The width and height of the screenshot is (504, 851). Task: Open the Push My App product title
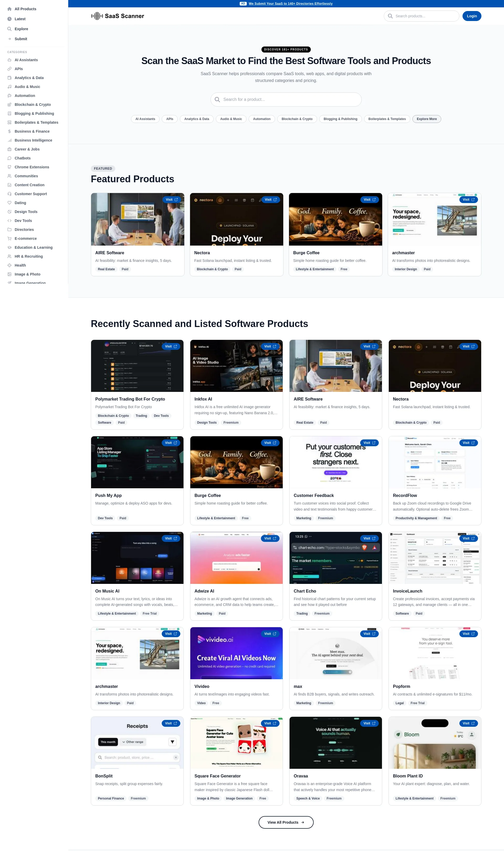tap(108, 495)
